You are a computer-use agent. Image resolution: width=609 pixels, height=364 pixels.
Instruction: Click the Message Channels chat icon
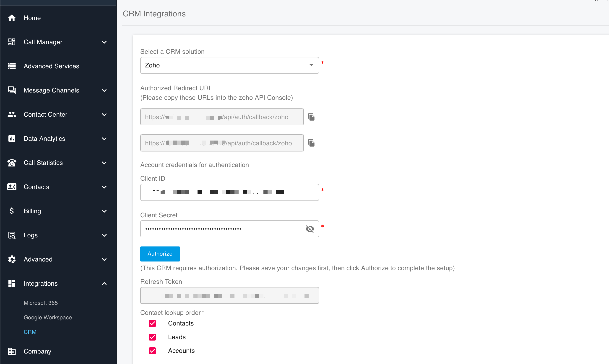click(12, 90)
